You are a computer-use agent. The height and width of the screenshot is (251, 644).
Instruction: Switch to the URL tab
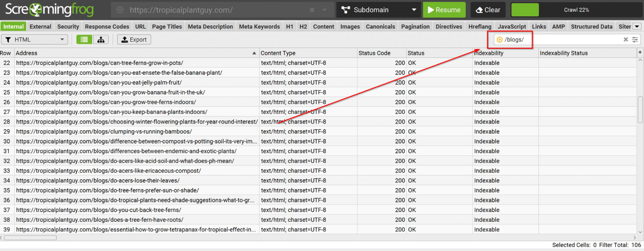[x=141, y=27]
